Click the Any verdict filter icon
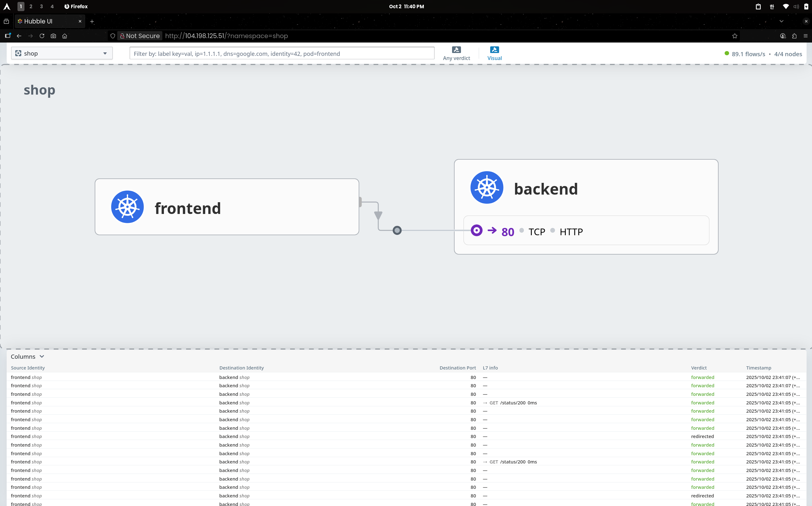 [456, 50]
